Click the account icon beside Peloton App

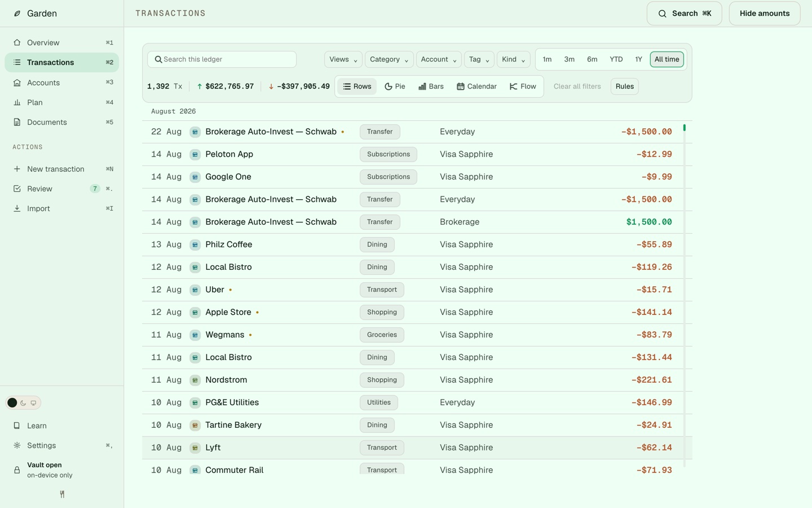(x=195, y=154)
